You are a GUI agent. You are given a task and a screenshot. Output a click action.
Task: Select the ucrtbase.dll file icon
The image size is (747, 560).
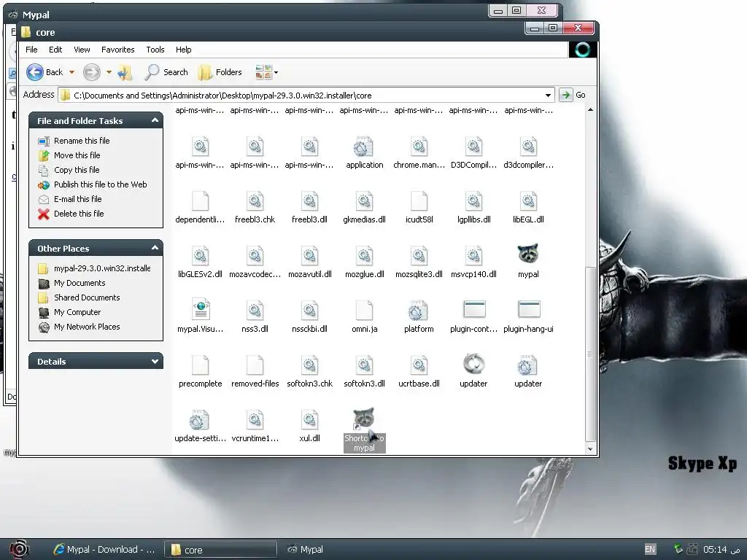coord(419,365)
